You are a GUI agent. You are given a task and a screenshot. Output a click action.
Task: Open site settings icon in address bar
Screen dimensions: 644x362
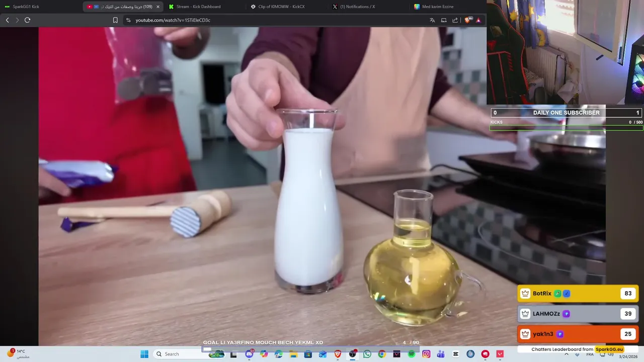pos(128,20)
